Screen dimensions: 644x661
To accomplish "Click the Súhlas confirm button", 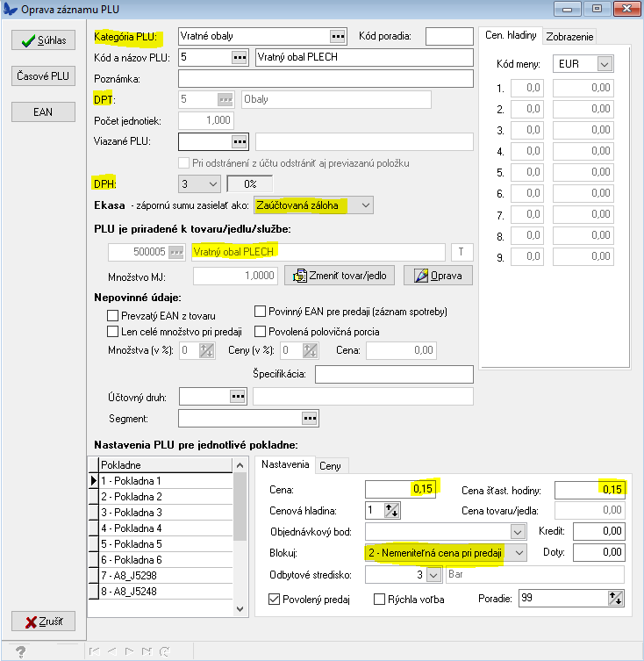I will pyautogui.click(x=41, y=40).
